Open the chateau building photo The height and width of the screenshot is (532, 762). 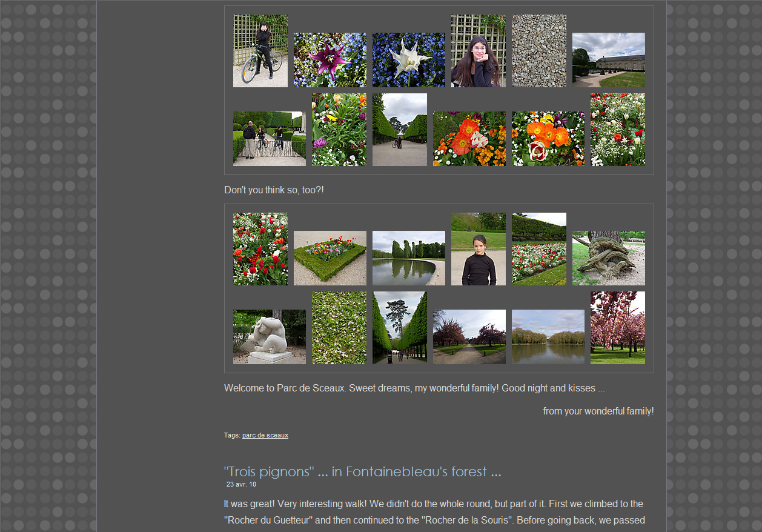coord(609,60)
